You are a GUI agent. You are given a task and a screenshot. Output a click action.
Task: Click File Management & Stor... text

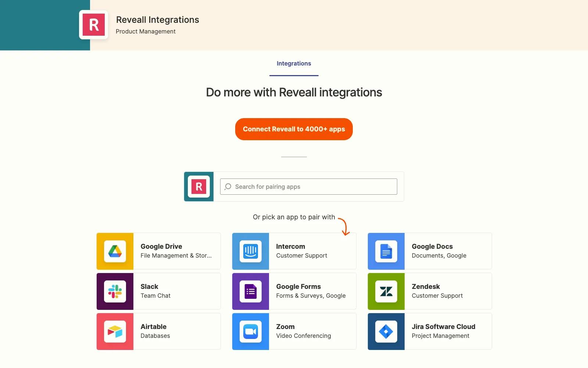(x=176, y=256)
